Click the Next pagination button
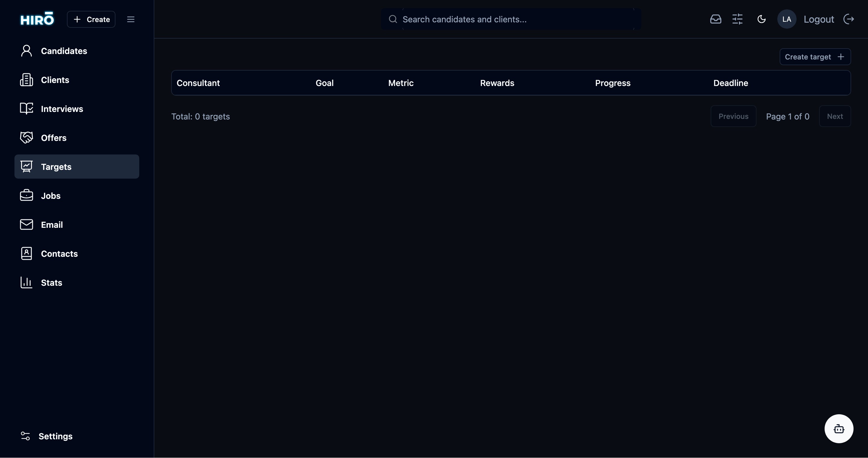 (835, 116)
